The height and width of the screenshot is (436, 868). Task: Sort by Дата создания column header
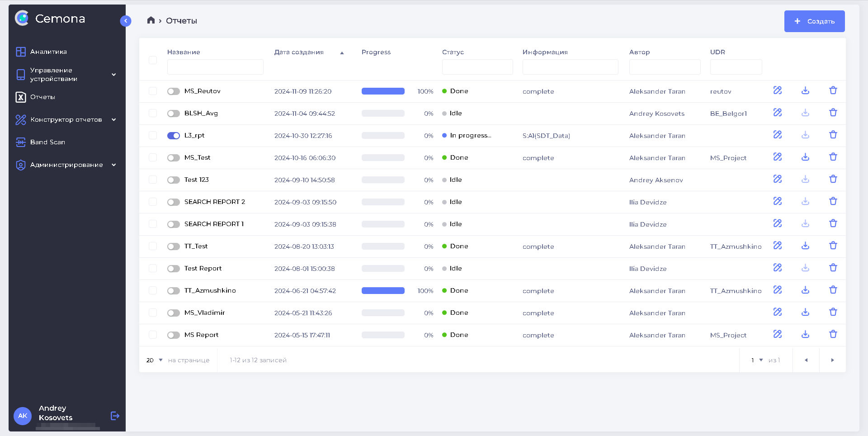(x=299, y=52)
